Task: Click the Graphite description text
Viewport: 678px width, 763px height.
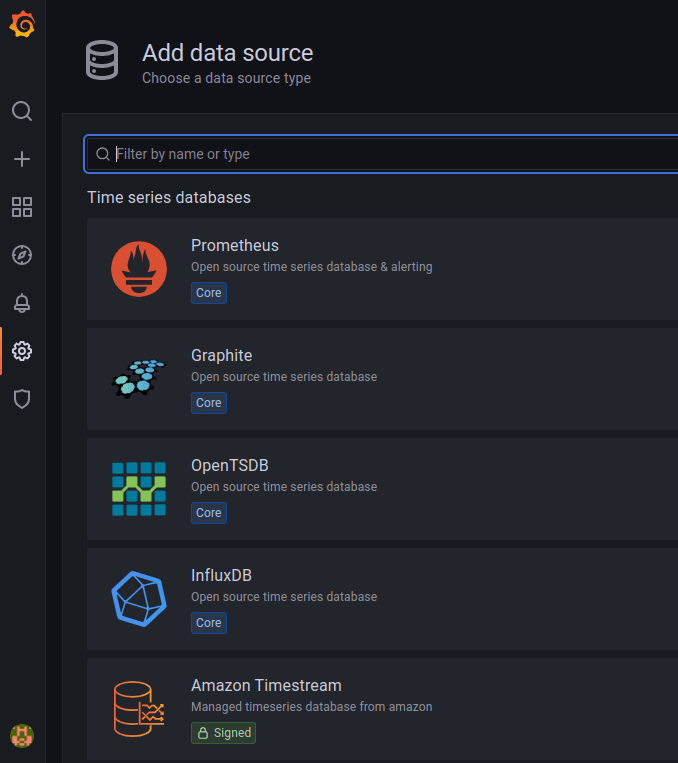Action: pyautogui.click(x=284, y=377)
